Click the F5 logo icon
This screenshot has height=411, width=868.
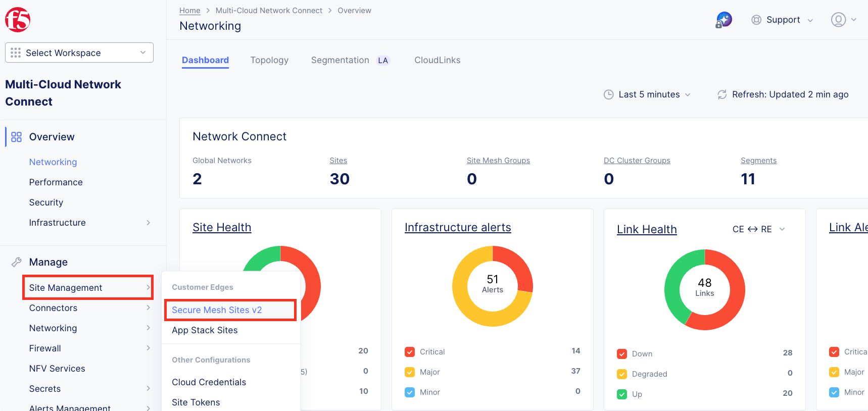pyautogui.click(x=18, y=20)
